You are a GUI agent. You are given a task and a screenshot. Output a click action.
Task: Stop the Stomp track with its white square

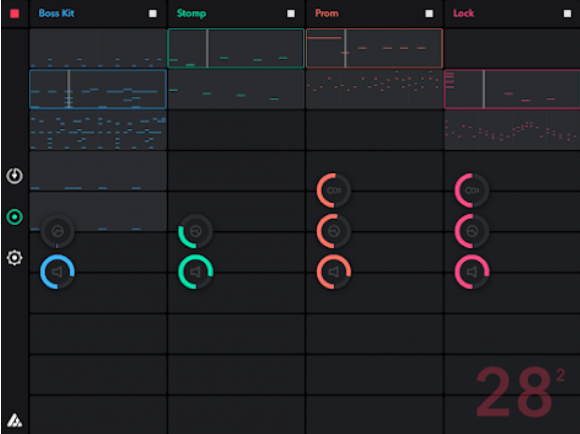pyautogui.click(x=291, y=14)
